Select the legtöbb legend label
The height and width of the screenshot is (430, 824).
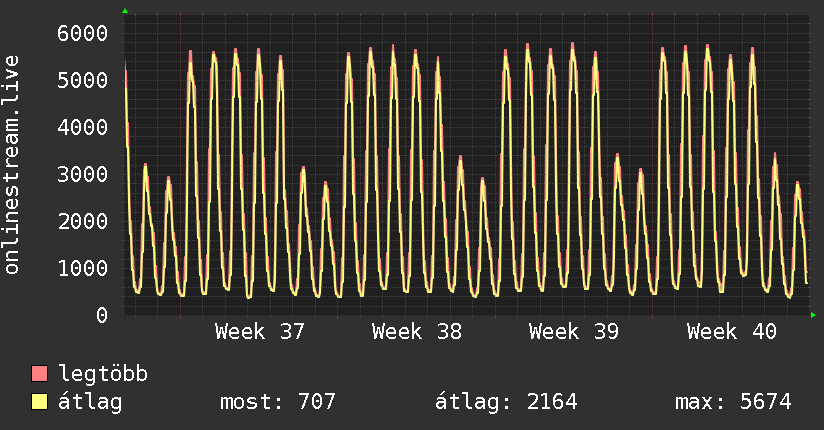(x=103, y=374)
